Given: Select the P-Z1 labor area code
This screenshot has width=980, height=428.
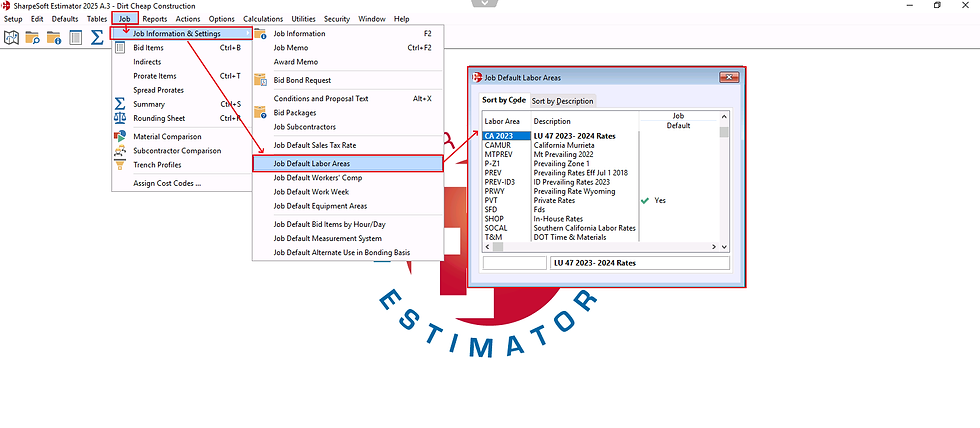Looking at the screenshot, I should pos(492,164).
